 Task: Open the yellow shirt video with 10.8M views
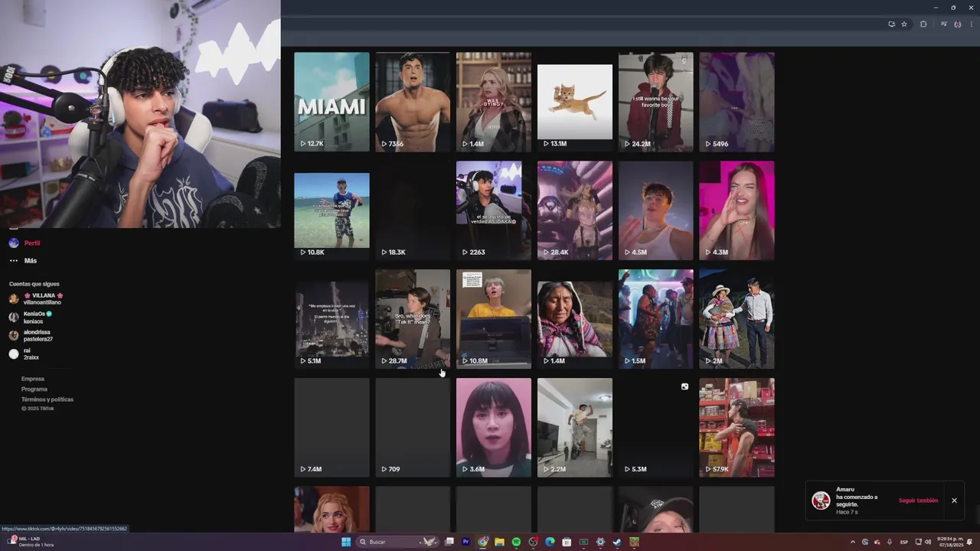tap(494, 319)
